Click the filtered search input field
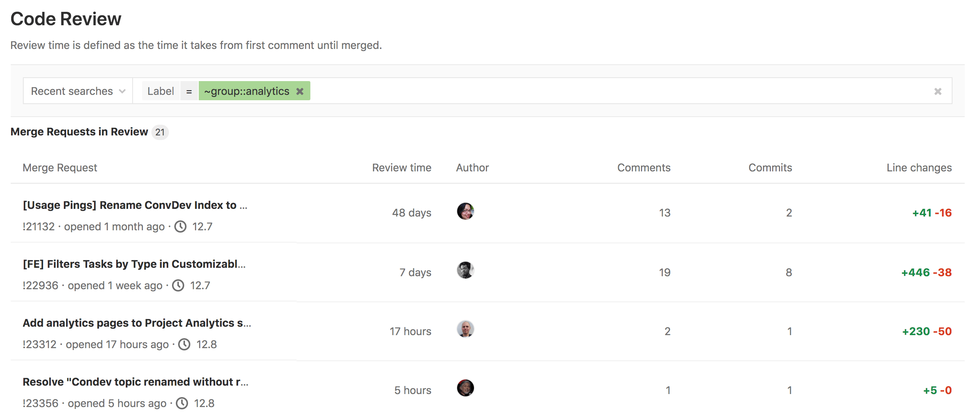This screenshot has height=417, width=980. click(573, 91)
